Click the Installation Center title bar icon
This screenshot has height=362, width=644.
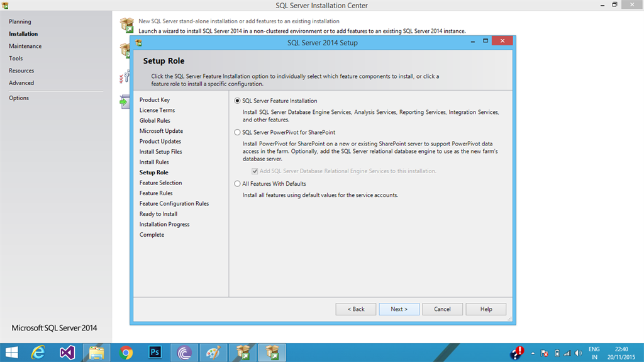pos(5,5)
